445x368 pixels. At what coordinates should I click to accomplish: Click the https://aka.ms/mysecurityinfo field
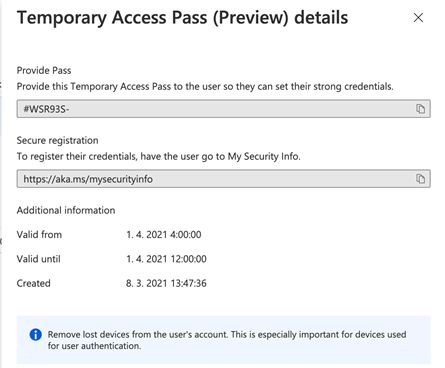224,179
